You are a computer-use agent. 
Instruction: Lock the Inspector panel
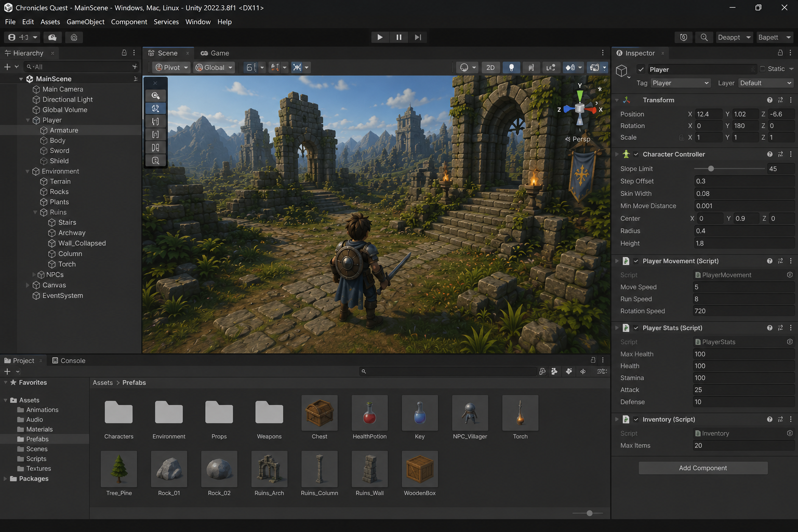[780, 53]
